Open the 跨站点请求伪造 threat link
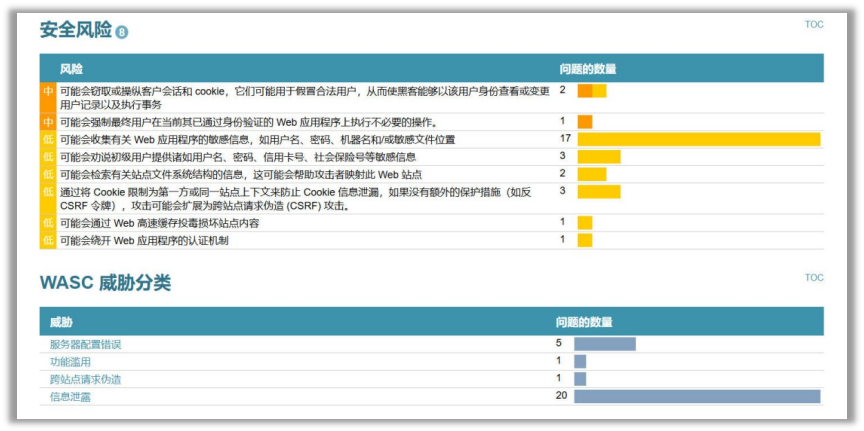864x431 pixels. tap(85, 379)
